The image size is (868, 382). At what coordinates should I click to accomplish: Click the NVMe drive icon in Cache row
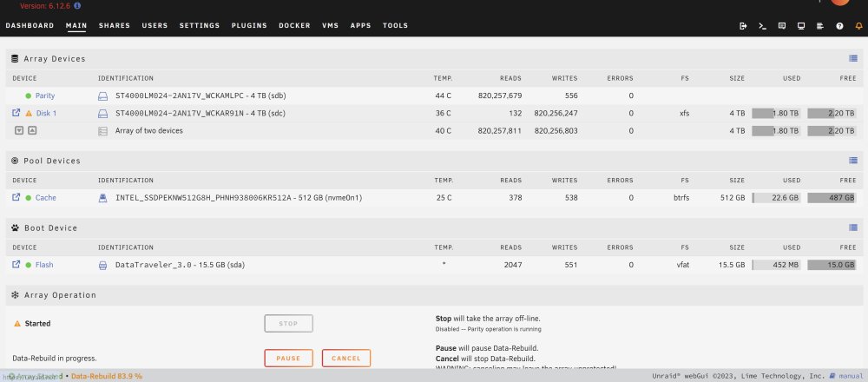(102, 198)
